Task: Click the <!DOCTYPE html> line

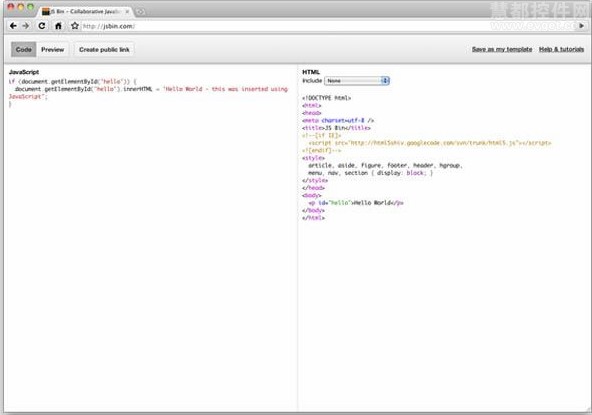Action: pyautogui.click(x=327, y=98)
